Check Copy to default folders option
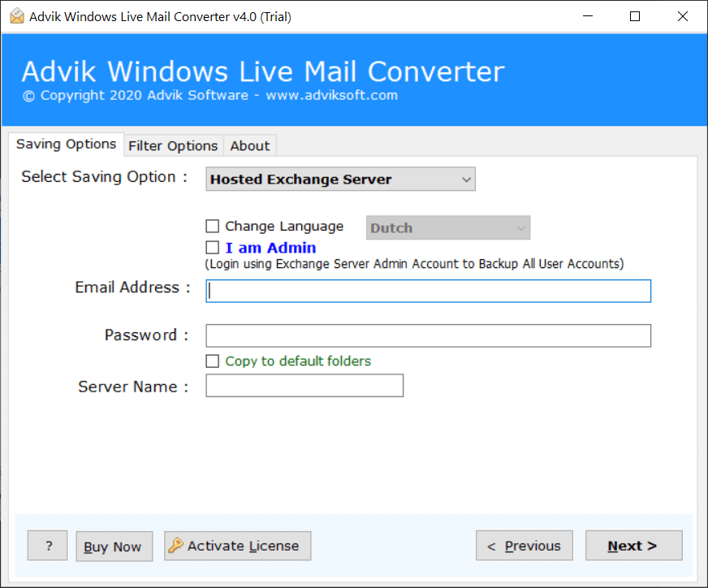The image size is (708, 588). [212, 361]
